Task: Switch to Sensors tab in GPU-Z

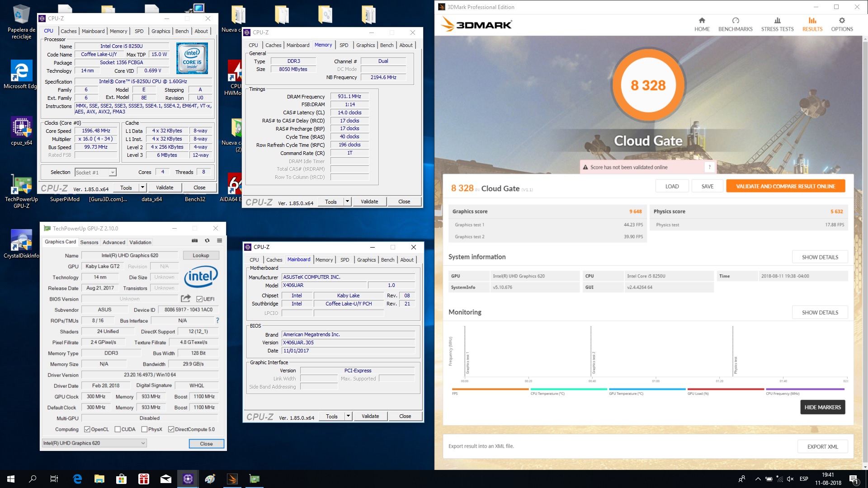Action: [x=89, y=242]
